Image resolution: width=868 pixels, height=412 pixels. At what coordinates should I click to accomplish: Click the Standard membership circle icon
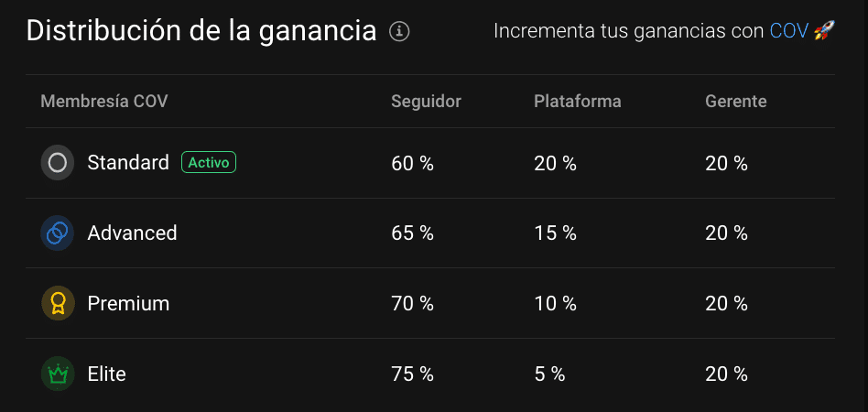58,163
